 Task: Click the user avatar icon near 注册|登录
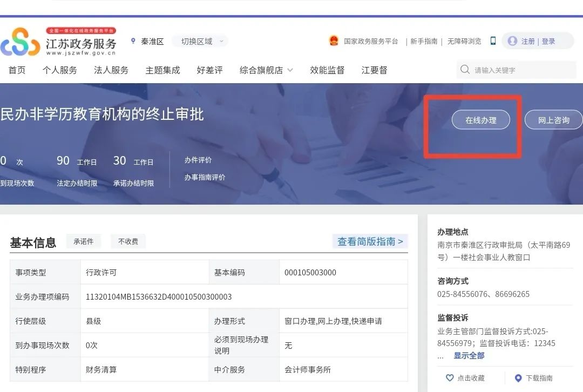coord(512,40)
